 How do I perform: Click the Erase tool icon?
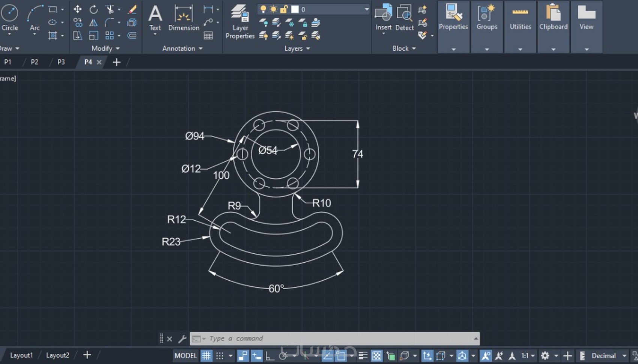pos(132,9)
